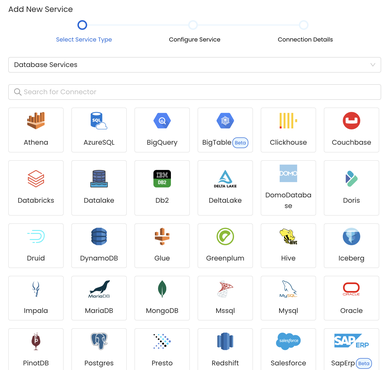The height and width of the screenshot is (370, 386).
Task: Select the Mssql connector icon
Action: [x=225, y=289]
